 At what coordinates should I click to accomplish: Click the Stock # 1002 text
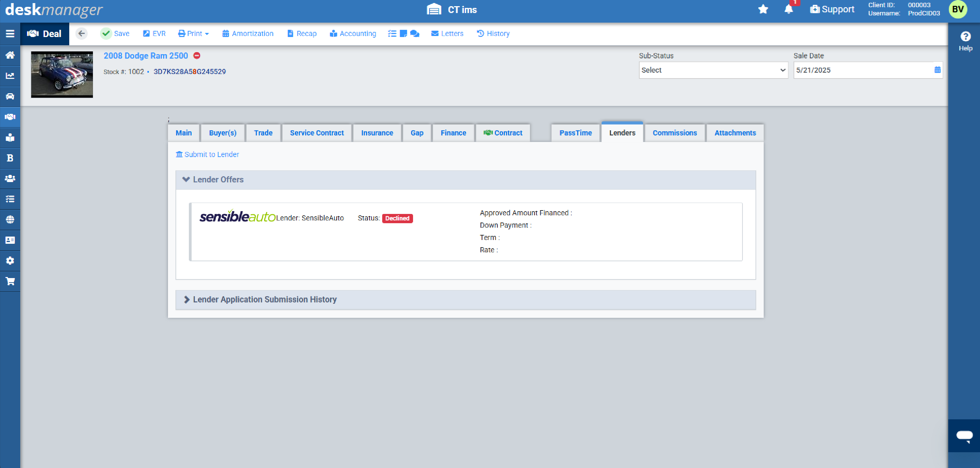coord(124,72)
